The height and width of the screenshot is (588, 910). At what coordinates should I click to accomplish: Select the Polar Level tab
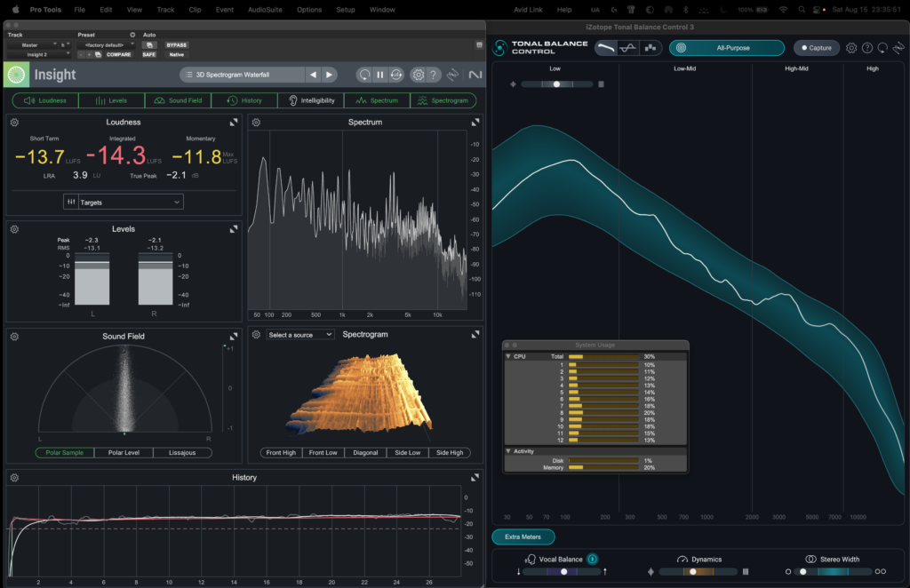(x=124, y=453)
